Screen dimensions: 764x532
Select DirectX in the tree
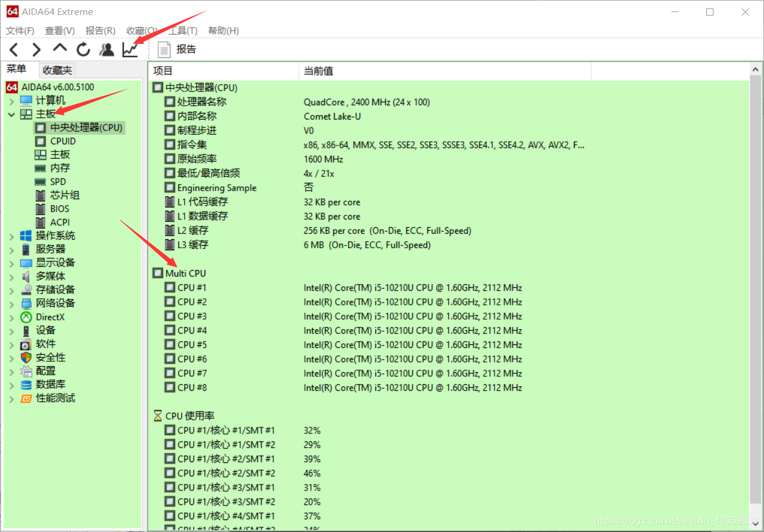[x=50, y=317]
